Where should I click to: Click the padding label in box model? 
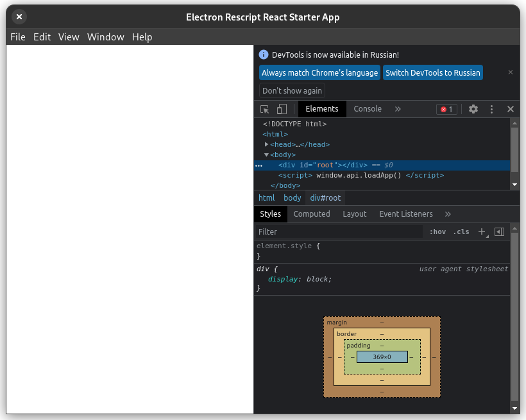click(359, 346)
